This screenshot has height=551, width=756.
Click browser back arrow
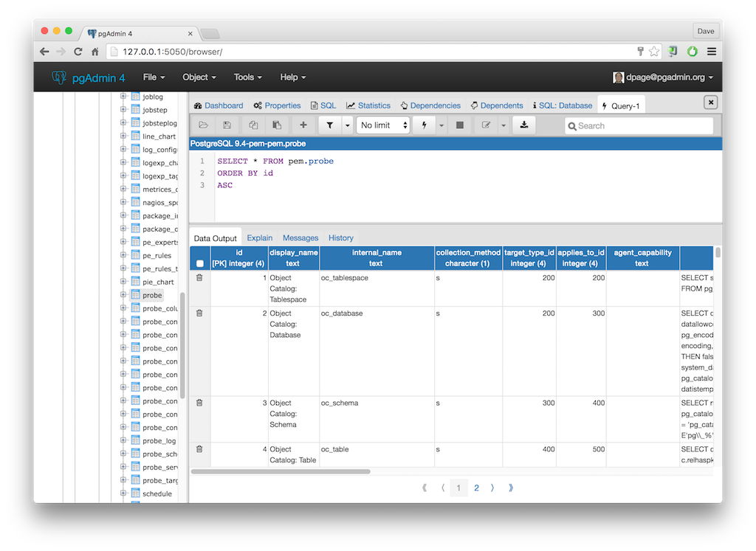44,52
